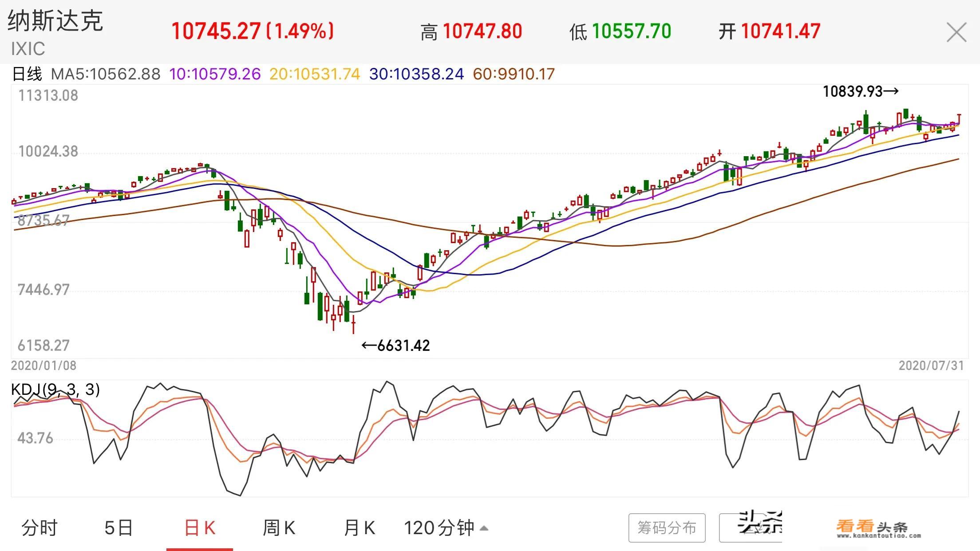Viewport: 980px width, 551px height.
Task: Click the 2020/07/31 end date label
Action: tap(931, 366)
